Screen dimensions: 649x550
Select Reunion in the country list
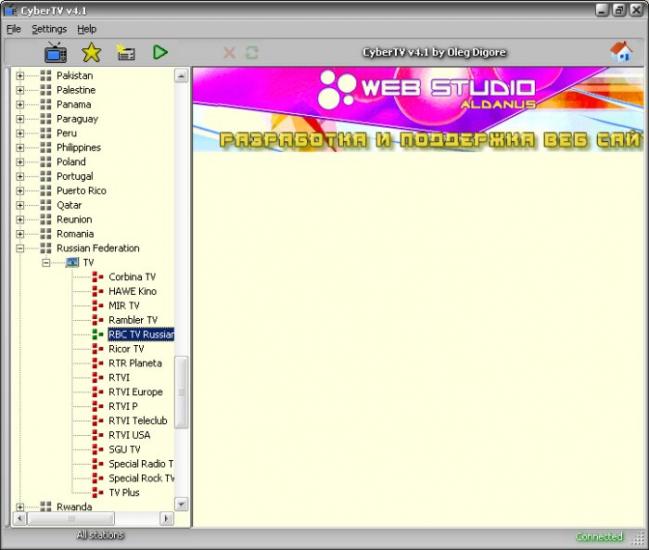click(74, 219)
